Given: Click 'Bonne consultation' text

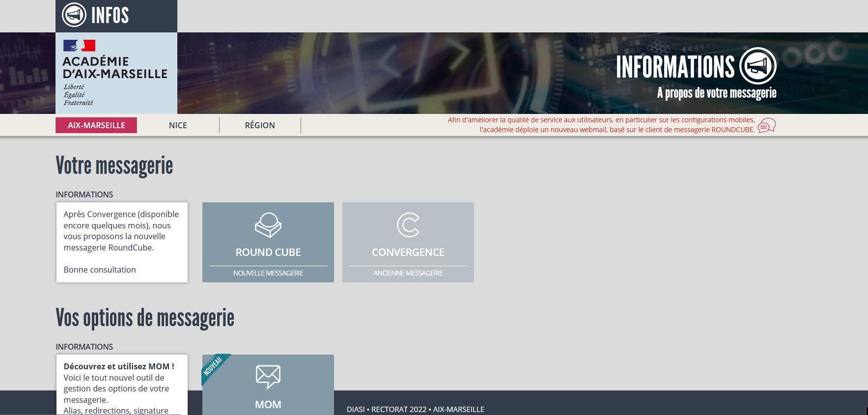Looking at the screenshot, I should [x=100, y=270].
